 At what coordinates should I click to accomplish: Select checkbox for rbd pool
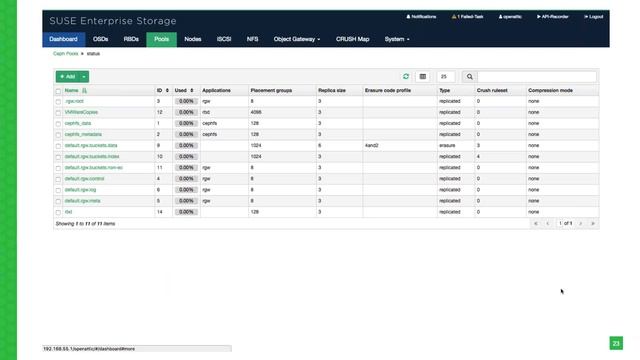(58, 212)
